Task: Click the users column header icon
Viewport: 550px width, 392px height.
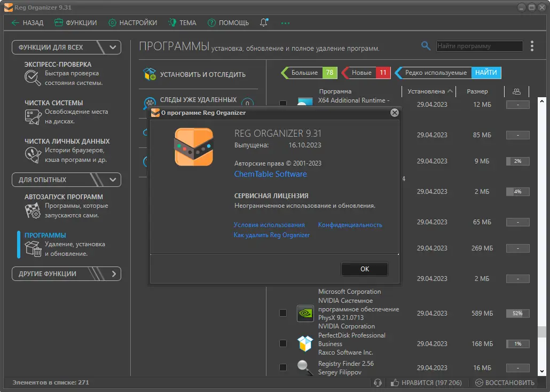Action: coord(516,91)
